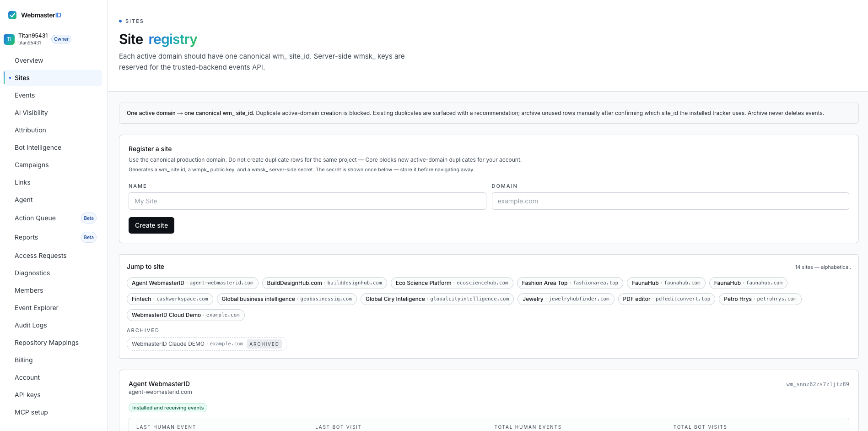Viewport: 868px width, 431px height.
Task: Click the site id wm_snnz62zs7zljtz89
Action: [x=818, y=384]
